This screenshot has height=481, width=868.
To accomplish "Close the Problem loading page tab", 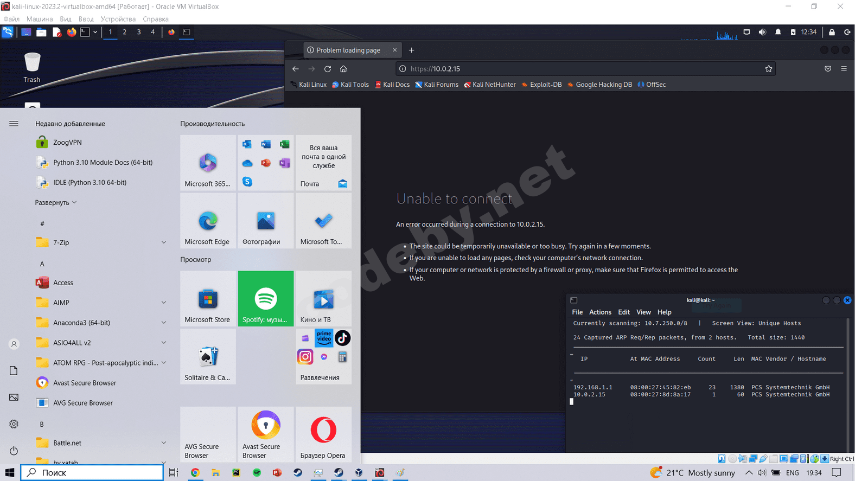I will [395, 50].
